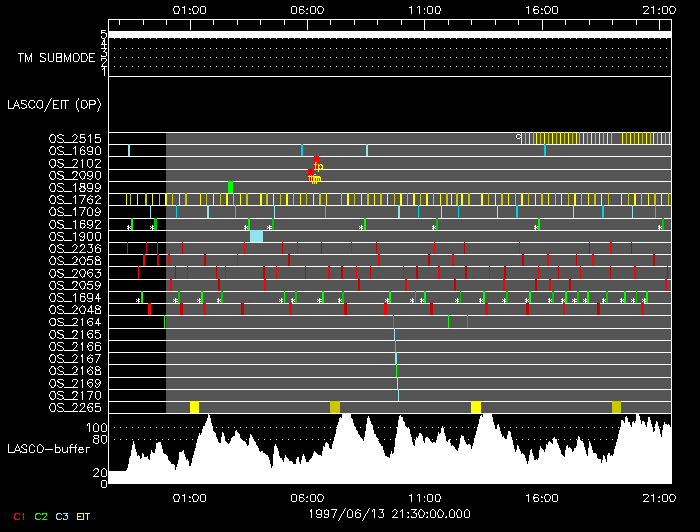
Task: Click the red marker in OS_2102 row
Action: point(316,162)
